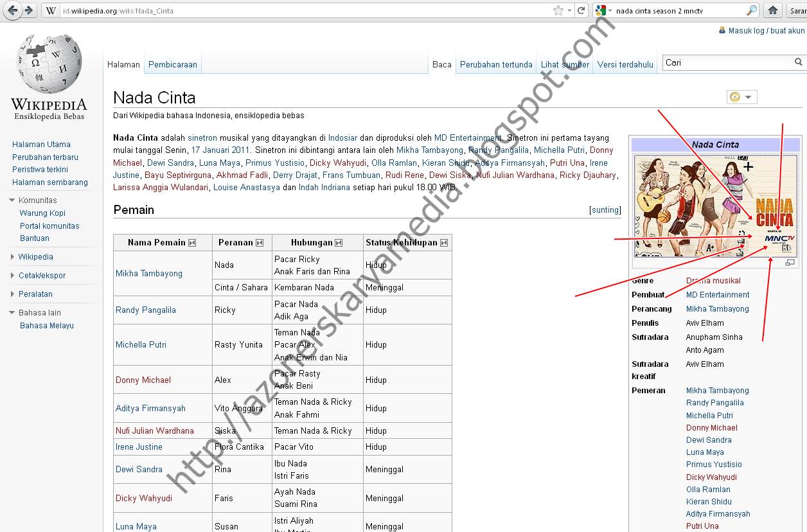Open Primus Yustisio link in infobox

pos(714,465)
